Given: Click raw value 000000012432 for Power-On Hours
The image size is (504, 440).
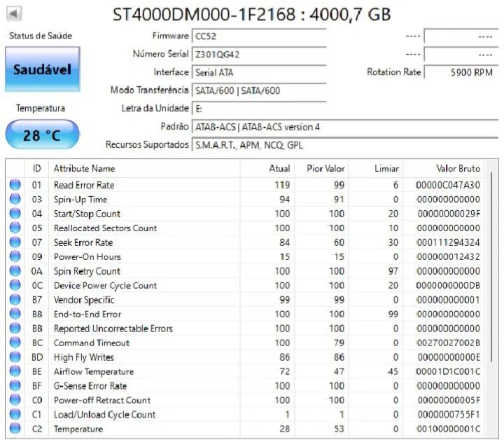Looking at the screenshot, I should 448,256.
